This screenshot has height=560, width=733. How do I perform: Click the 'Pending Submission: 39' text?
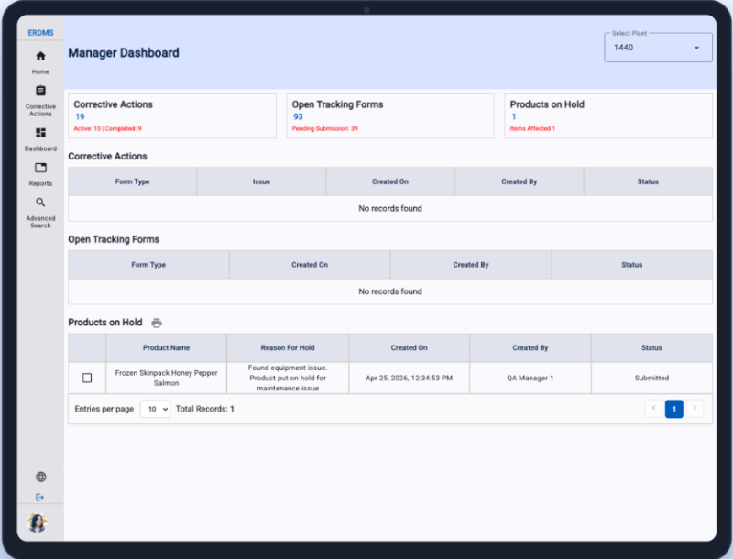tap(325, 128)
